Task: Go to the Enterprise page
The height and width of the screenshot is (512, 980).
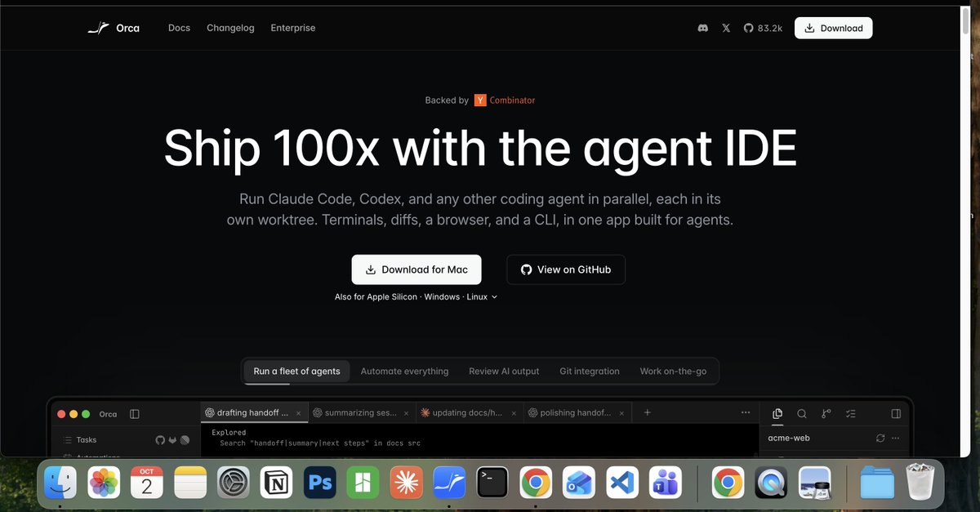Action: point(293,28)
